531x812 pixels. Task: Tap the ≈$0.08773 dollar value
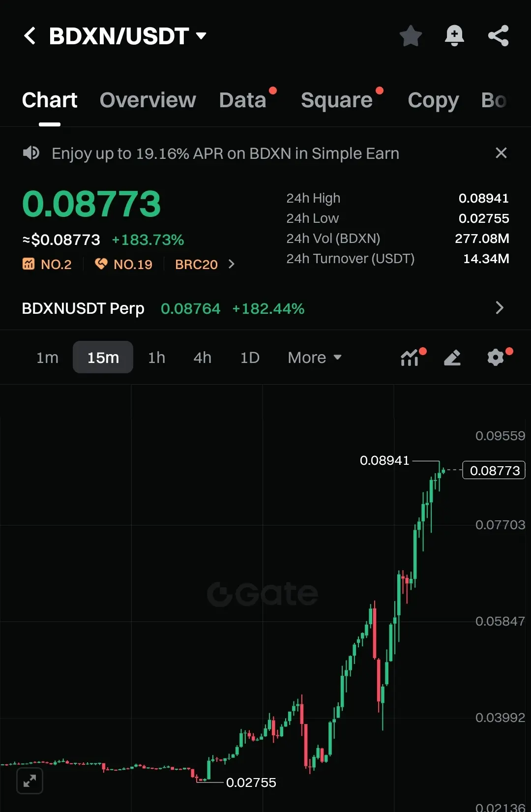(61, 240)
